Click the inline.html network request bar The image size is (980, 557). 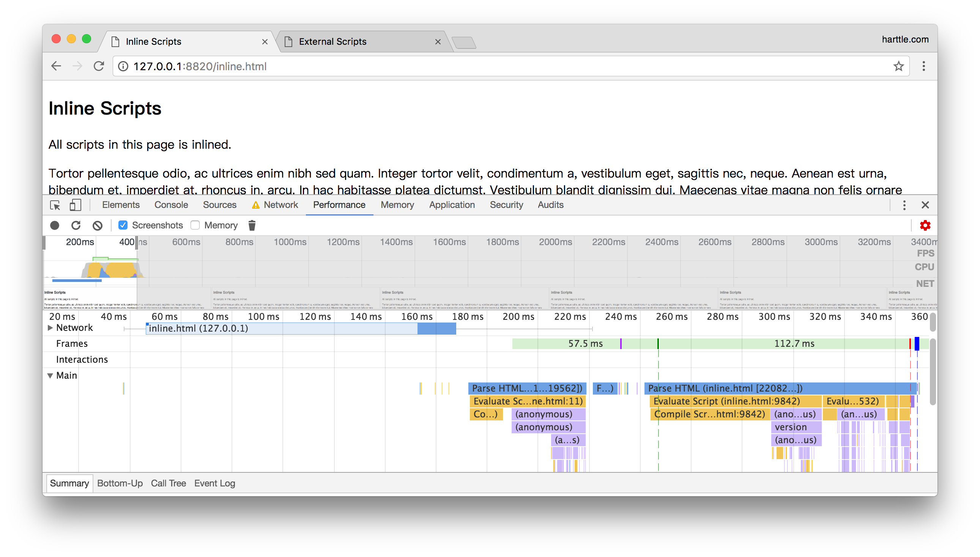point(268,328)
